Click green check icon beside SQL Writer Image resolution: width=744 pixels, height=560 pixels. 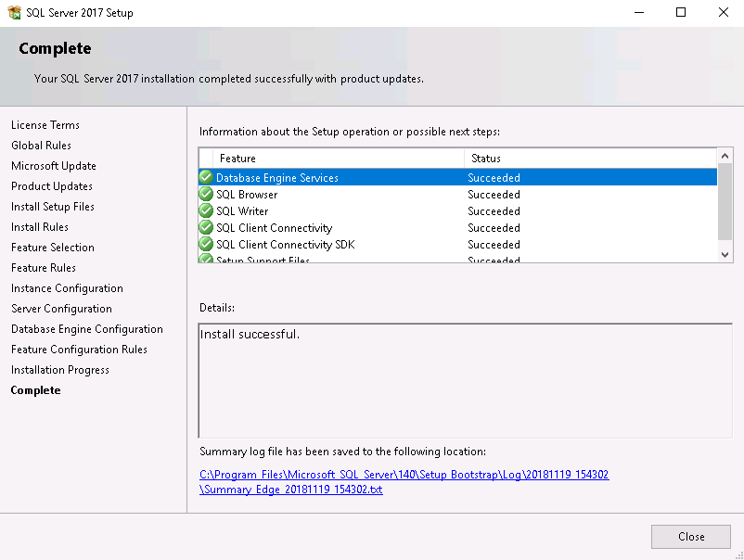pyautogui.click(x=206, y=210)
